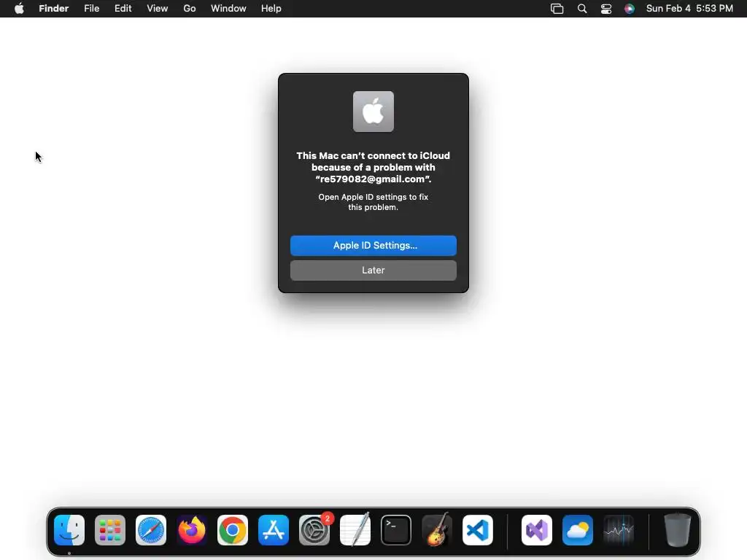
Task: Click the iCloud connection error heading
Action: (373, 167)
